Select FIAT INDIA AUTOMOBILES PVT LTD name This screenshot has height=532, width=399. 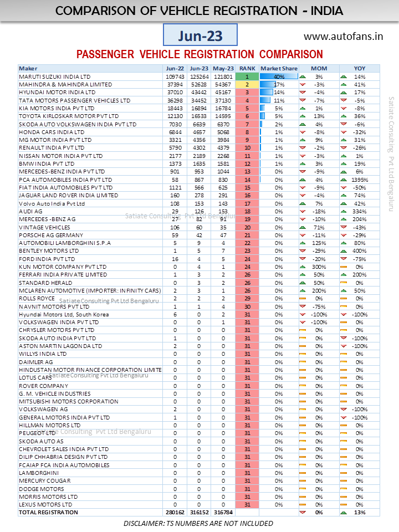click(x=66, y=188)
